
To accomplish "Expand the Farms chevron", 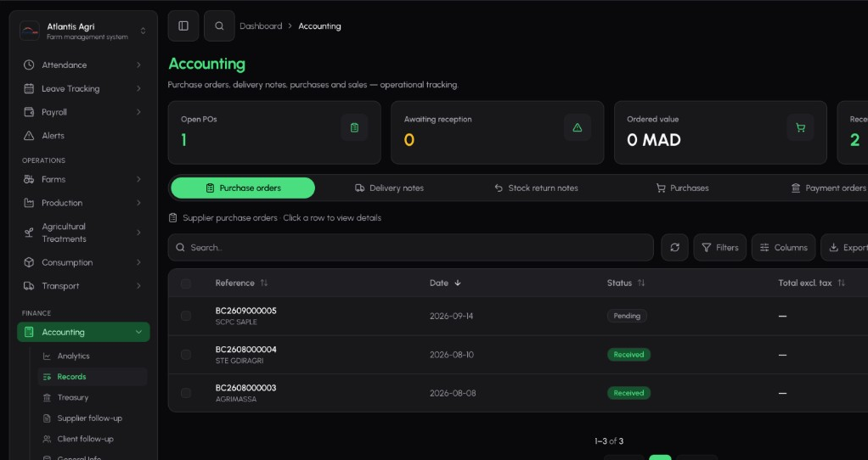I will coord(138,179).
